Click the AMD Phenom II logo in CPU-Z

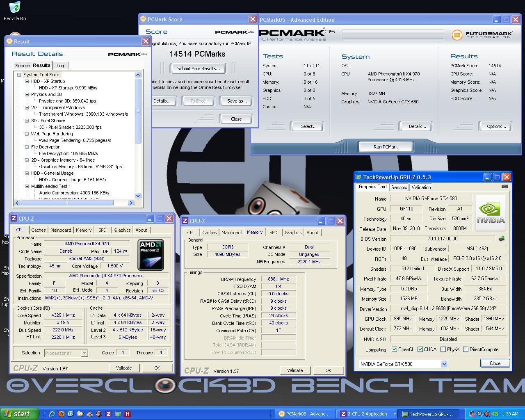point(151,254)
